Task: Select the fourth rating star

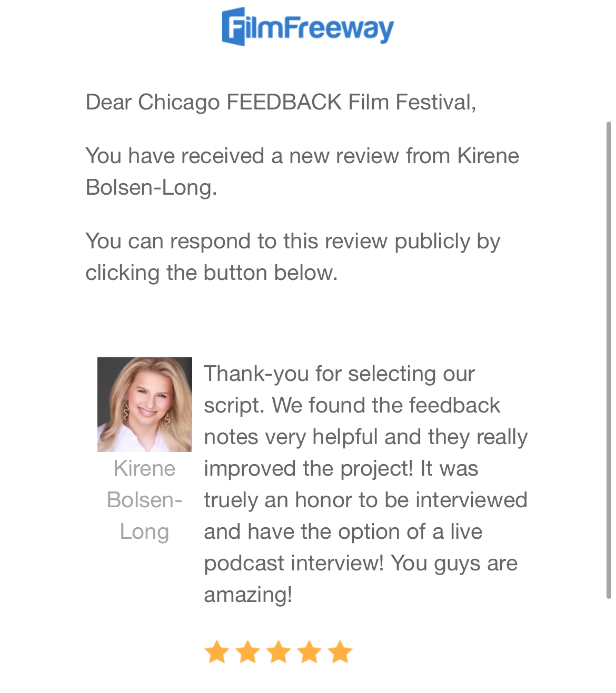Action: click(310, 651)
